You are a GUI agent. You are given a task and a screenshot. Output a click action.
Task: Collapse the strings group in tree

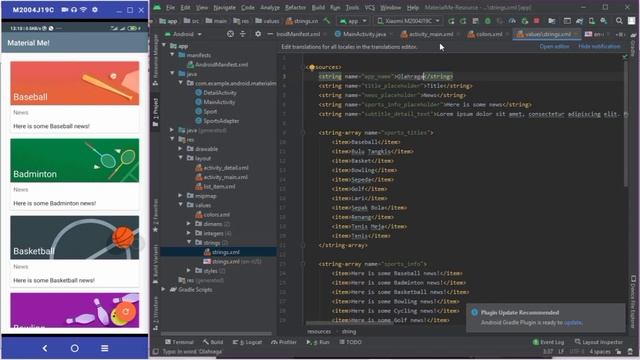point(189,242)
